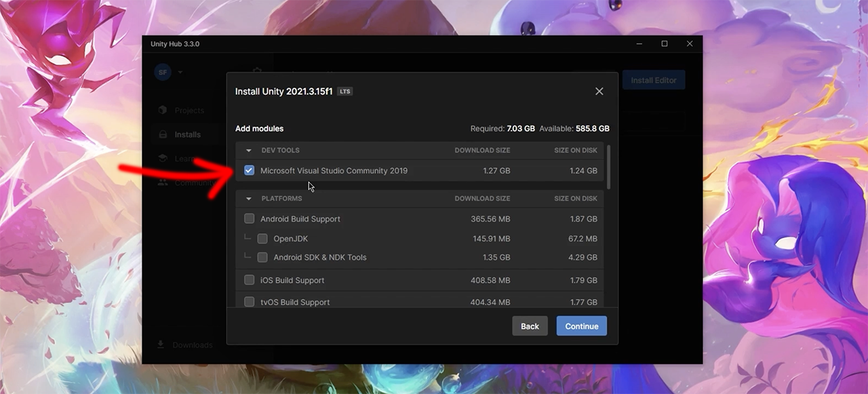Viewport: 868px width, 394px height.
Task: Click the tvOS Build Support label
Action: point(295,302)
